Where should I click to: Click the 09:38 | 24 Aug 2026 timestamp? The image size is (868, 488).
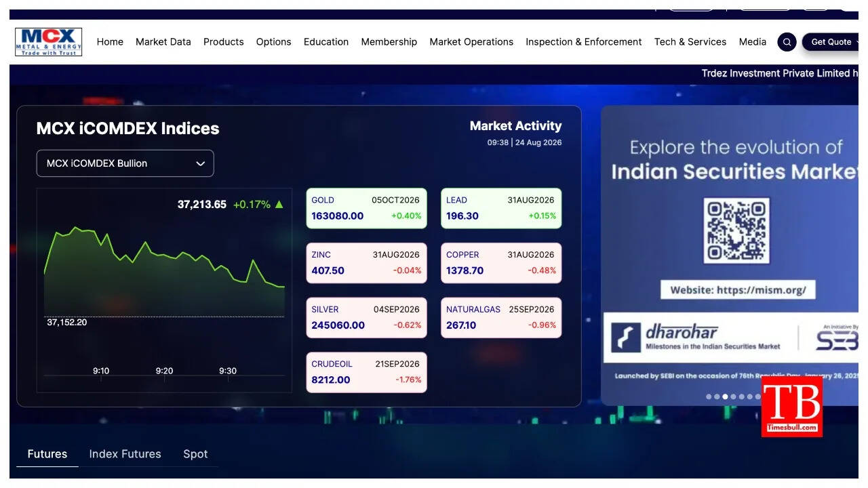click(524, 142)
